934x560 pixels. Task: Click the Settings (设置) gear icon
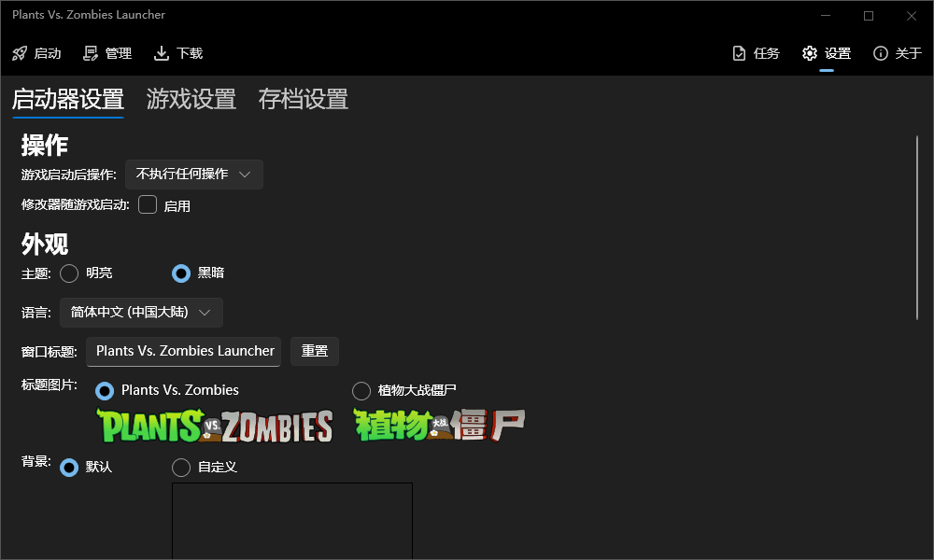[810, 53]
